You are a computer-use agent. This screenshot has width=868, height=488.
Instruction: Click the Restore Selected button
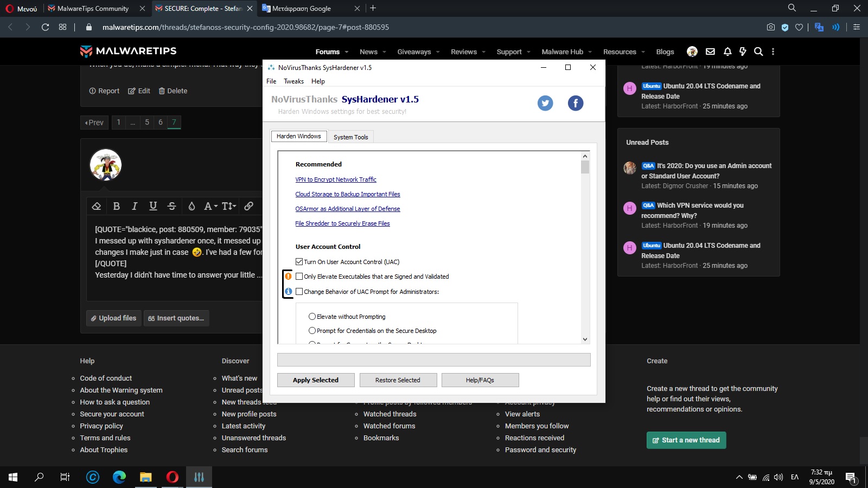pos(398,380)
